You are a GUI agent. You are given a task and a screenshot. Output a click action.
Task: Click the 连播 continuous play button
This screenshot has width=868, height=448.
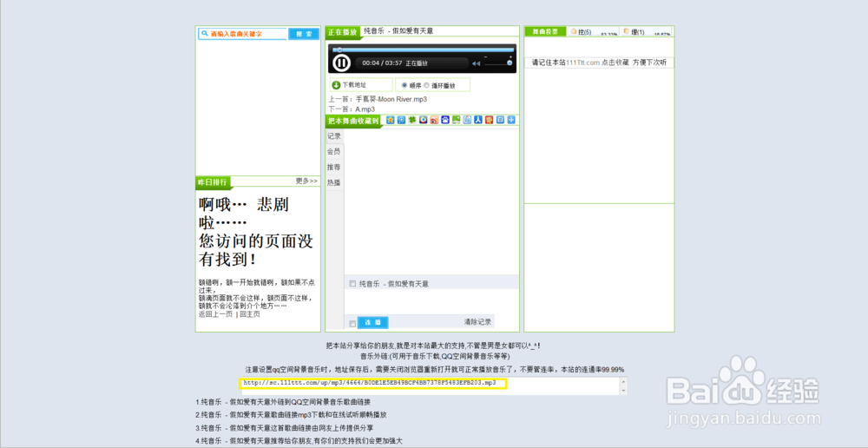[373, 322]
